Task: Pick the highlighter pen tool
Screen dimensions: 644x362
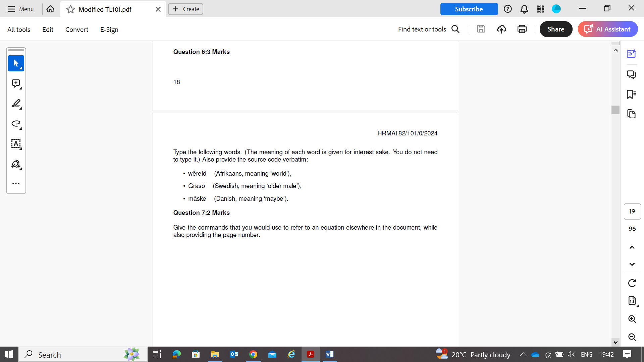Action: click(x=16, y=104)
